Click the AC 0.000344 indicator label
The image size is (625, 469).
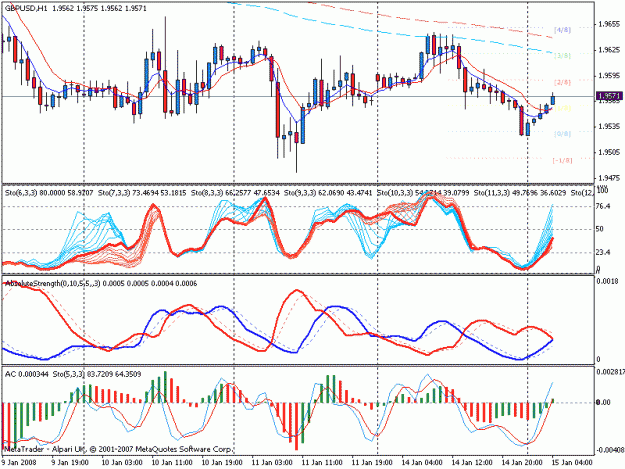27,375
